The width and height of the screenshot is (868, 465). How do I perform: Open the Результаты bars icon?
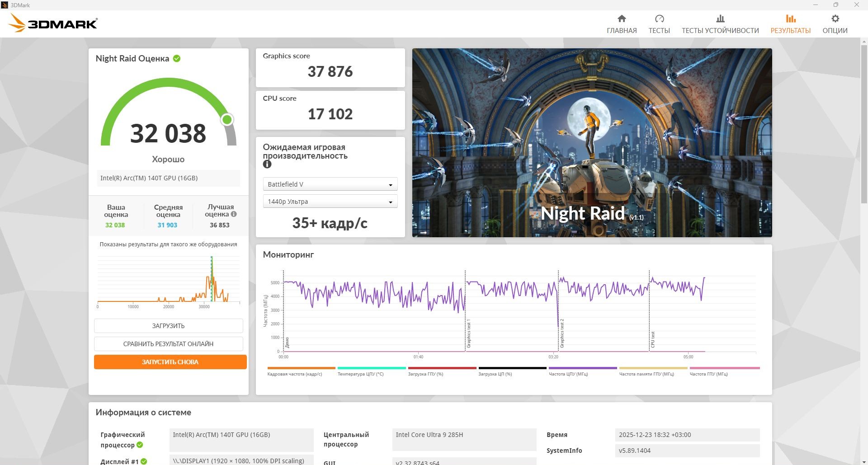click(791, 19)
